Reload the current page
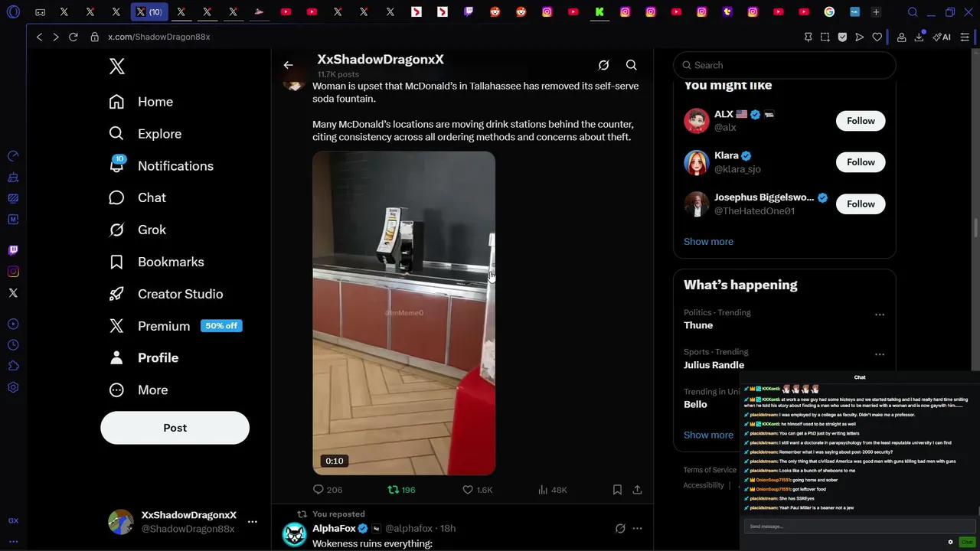The image size is (980, 551). [x=73, y=37]
